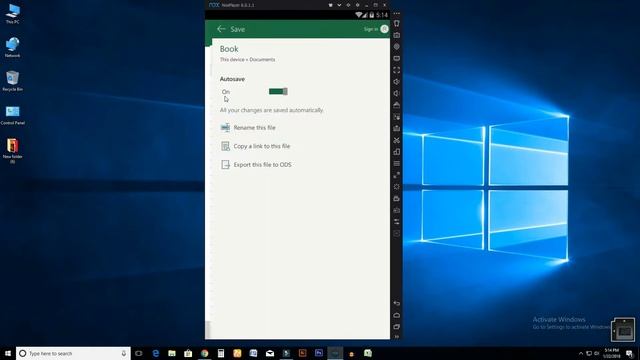Image resolution: width=640 pixels, height=360 pixels.
Task: Open Network desktop icon
Action: [x=13, y=47]
